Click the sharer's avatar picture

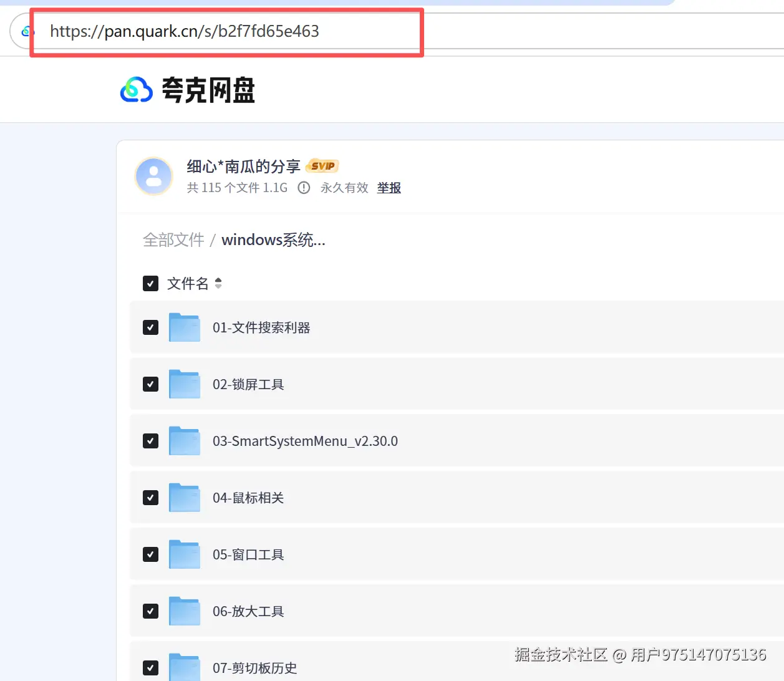154,176
